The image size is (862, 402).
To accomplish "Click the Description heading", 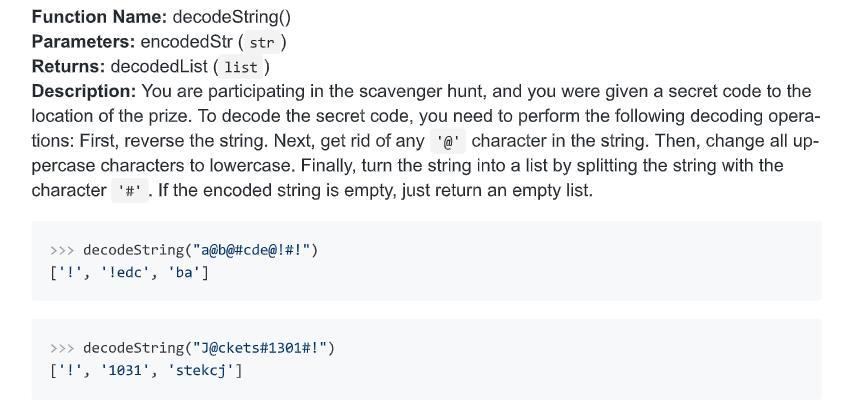I will pos(84,91).
